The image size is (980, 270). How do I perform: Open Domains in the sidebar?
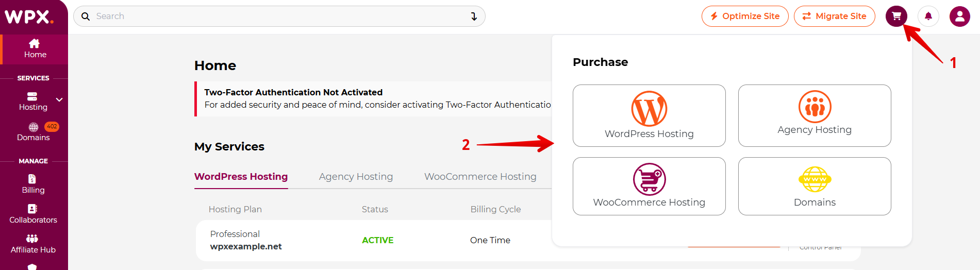point(34,132)
